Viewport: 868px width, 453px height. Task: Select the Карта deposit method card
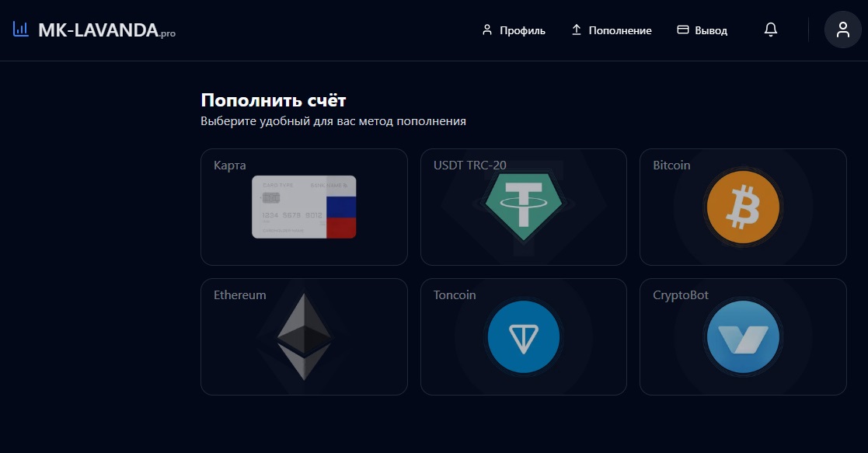click(304, 207)
